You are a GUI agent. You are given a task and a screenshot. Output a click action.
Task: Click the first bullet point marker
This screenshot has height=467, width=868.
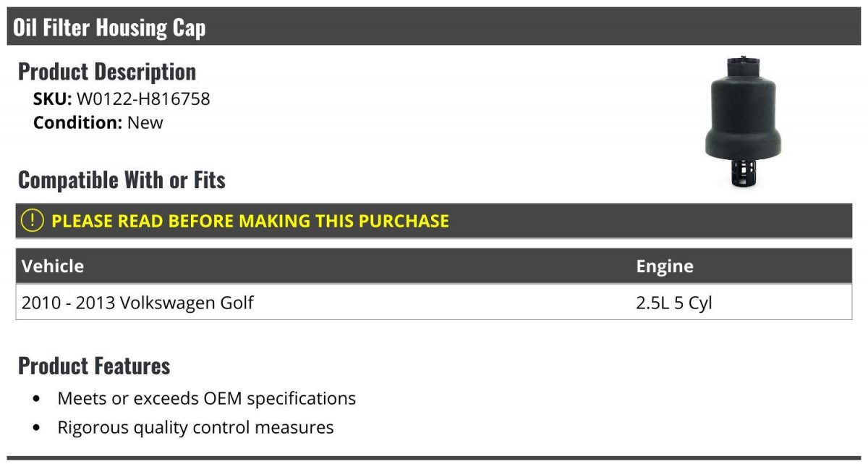[37, 399]
